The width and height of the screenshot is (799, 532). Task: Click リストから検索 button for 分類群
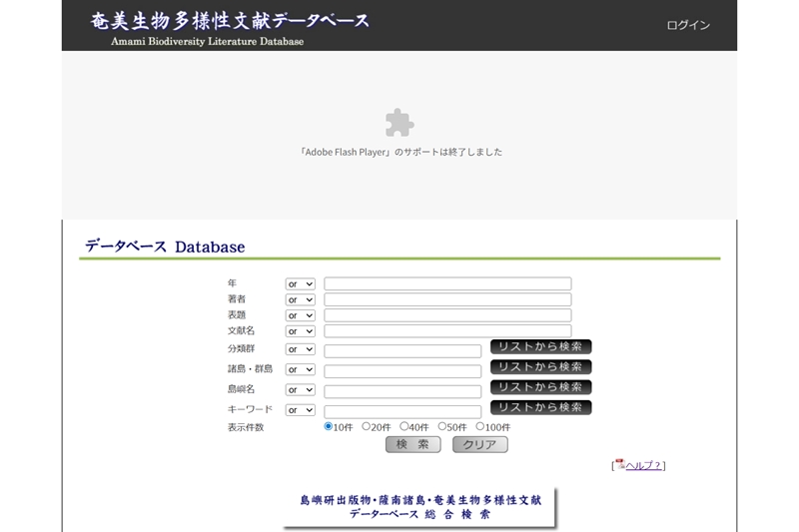[540, 346]
